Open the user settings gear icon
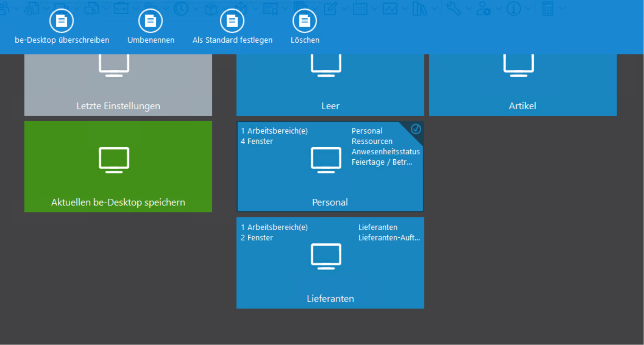The width and height of the screenshot is (644, 345). 484,8
